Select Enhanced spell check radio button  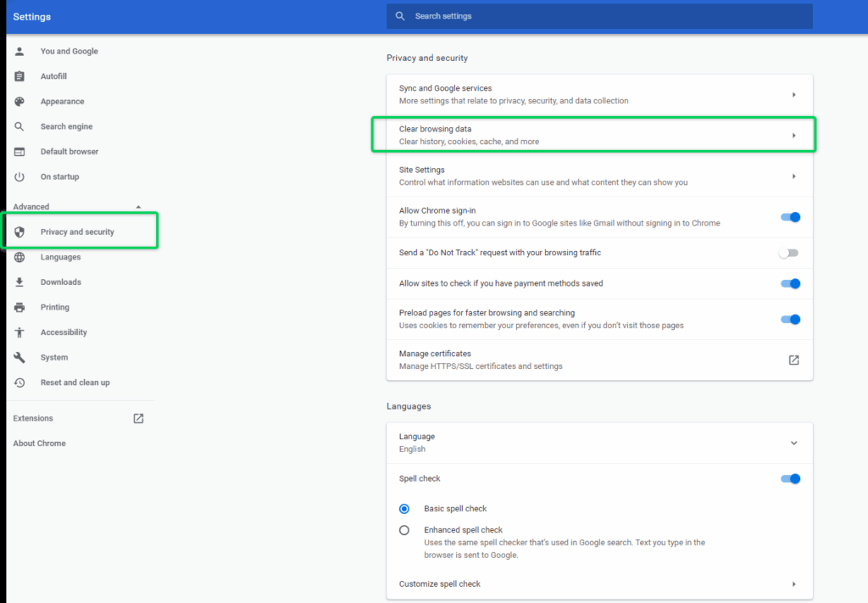pyautogui.click(x=404, y=530)
